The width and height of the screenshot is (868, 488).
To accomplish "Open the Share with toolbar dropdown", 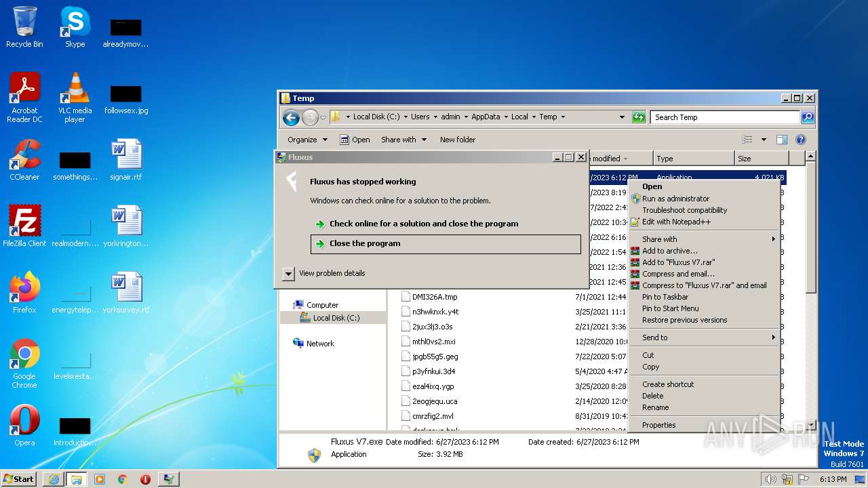I will click(x=404, y=140).
